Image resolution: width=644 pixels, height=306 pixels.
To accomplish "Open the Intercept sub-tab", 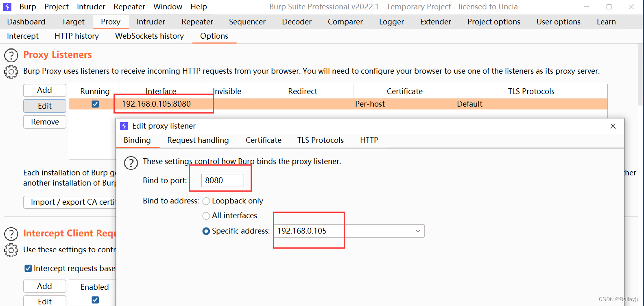I will pyautogui.click(x=23, y=36).
